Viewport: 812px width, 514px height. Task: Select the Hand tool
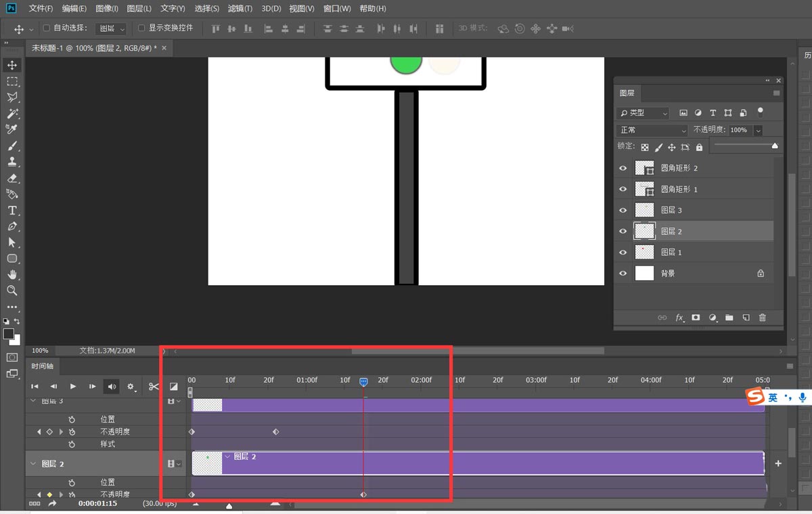(x=12, y=274)
